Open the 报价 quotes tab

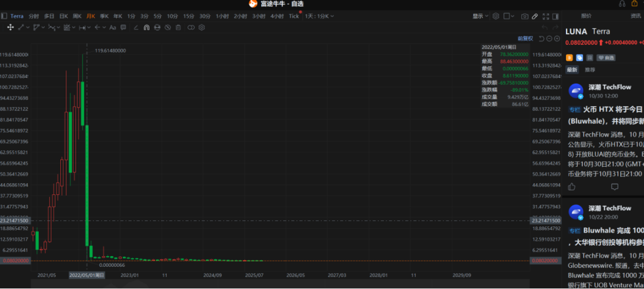(586, 16)
